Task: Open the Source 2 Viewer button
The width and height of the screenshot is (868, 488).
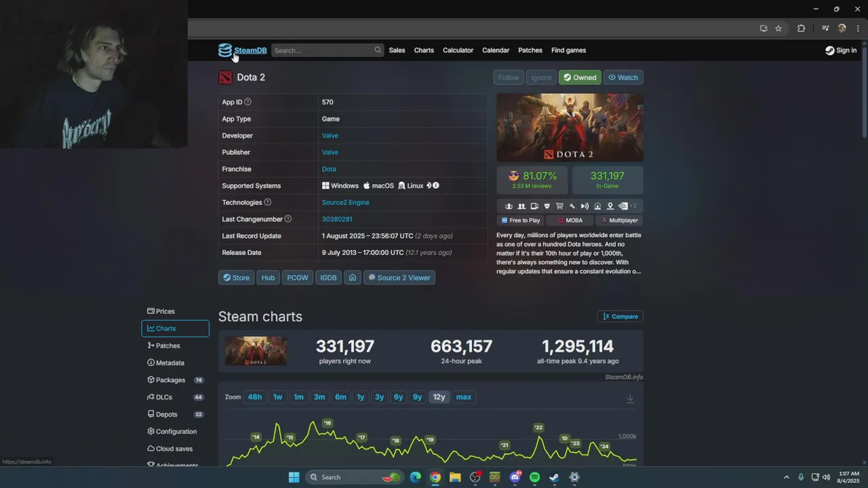Action: [399, 277]
